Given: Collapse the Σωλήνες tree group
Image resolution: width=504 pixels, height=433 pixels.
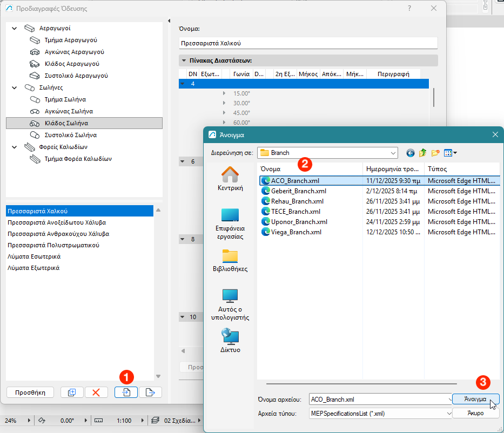Looking at the screenshot, I should tap(15, 87).
